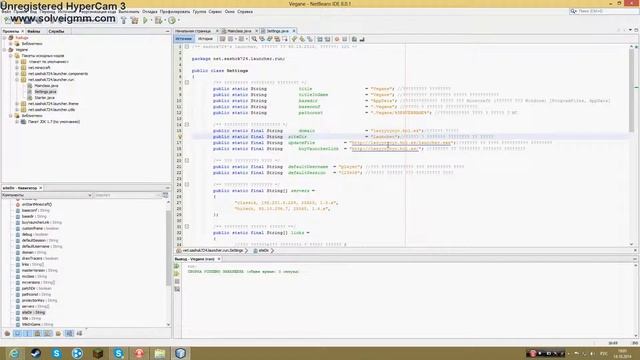Switch to the Mainclass.java editor tab
Screen dimensions: 640x360
(x=239, y=31)
